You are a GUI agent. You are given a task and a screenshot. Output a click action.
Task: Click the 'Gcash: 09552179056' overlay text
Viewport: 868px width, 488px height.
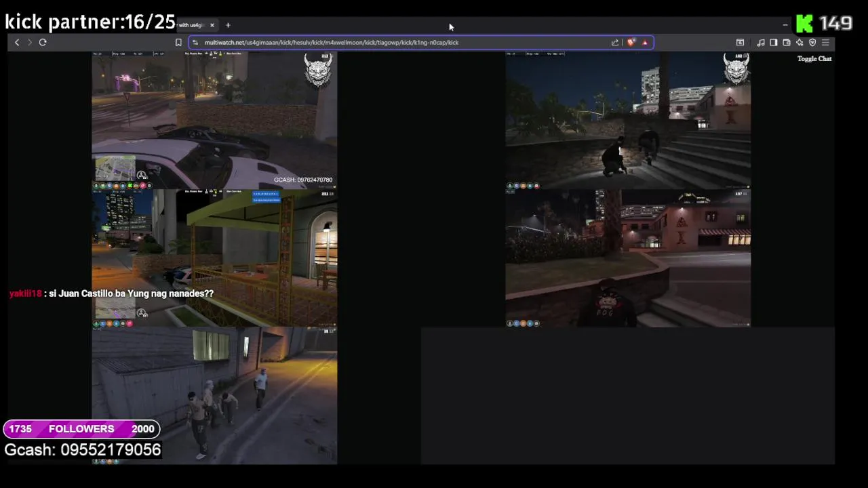point(83,450)
